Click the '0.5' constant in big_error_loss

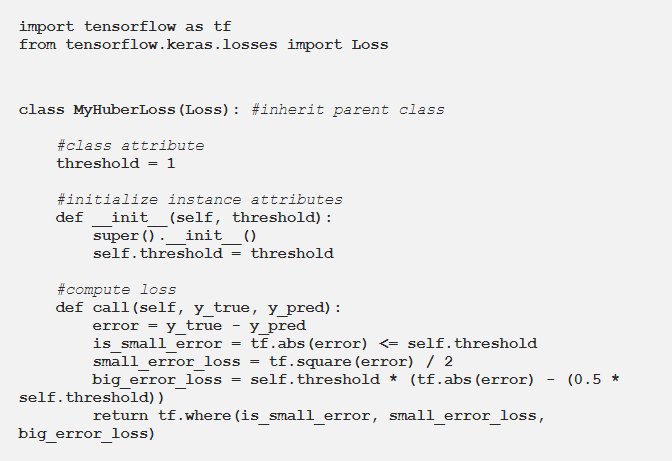(x=584, y=379)
